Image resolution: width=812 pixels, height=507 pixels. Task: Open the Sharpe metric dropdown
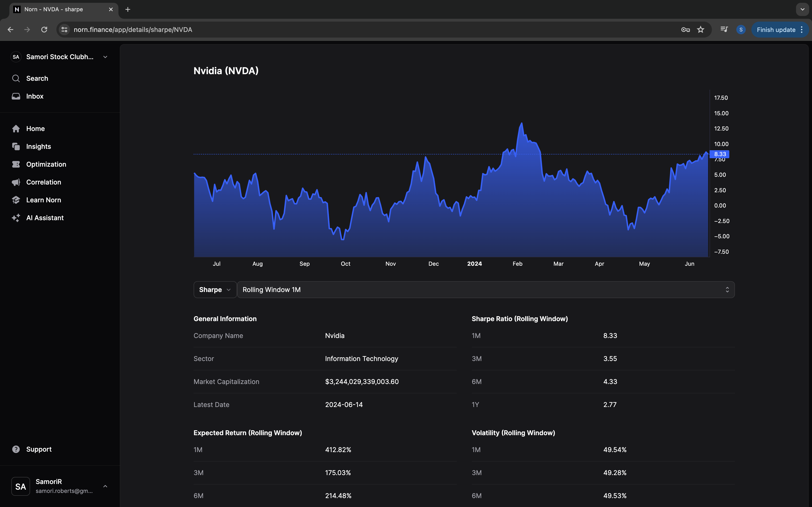[215, 290]
